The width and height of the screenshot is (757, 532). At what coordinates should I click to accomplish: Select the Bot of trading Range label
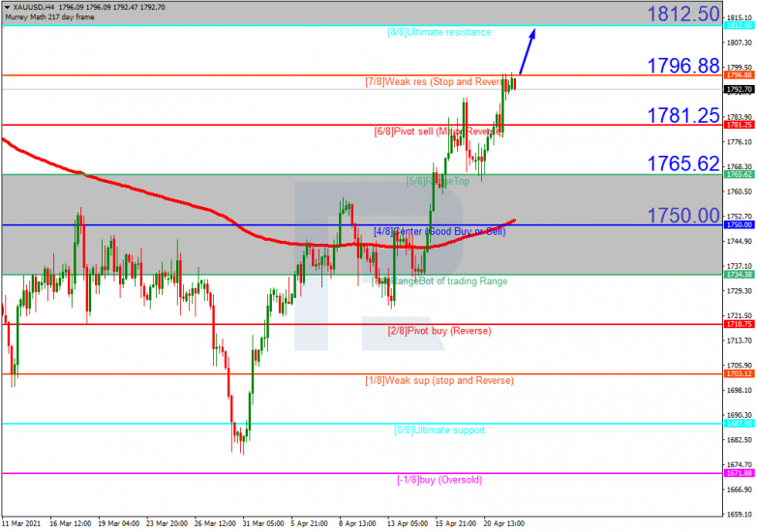[439, 281]
